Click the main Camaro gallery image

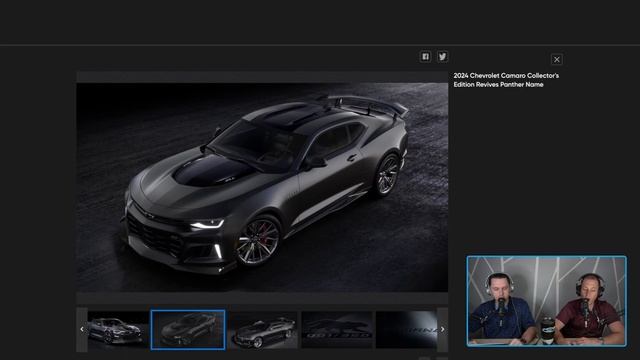pyautogui.click(x=262, y=187)
